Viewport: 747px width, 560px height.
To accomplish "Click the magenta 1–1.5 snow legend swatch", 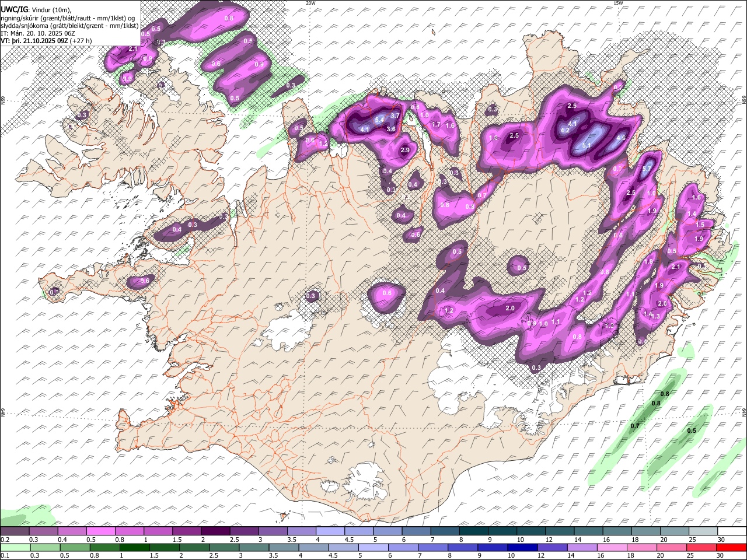I will [158, 531].
